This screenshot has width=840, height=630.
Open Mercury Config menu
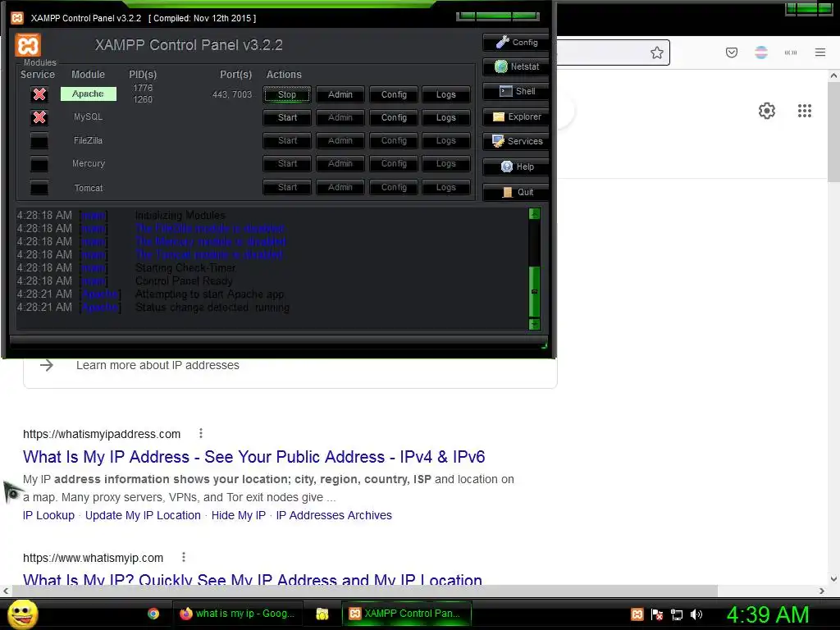[394, 163]
